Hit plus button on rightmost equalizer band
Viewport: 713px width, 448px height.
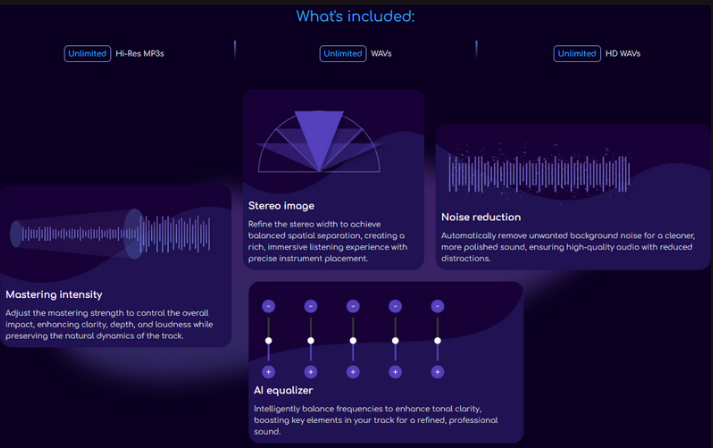point(437,372)
